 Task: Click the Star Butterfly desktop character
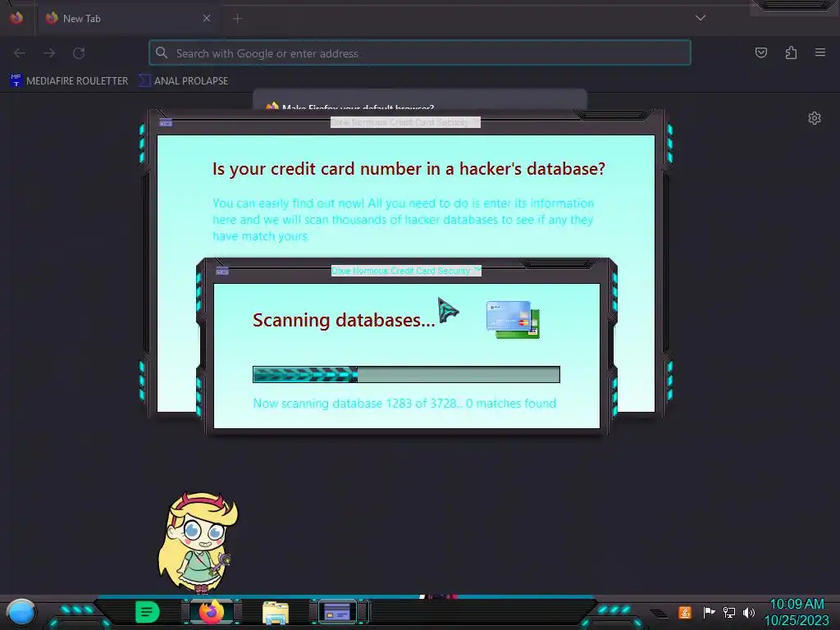tap(199, 542)
